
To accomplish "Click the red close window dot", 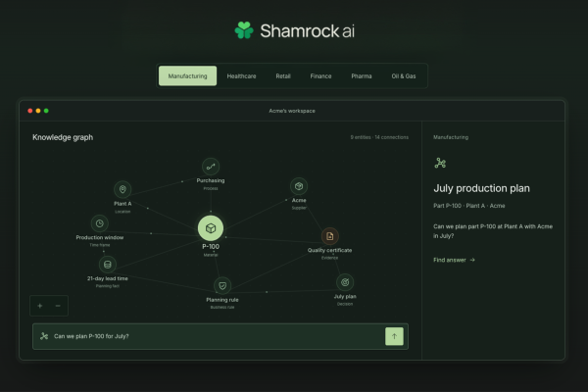I will pos(30,111).
